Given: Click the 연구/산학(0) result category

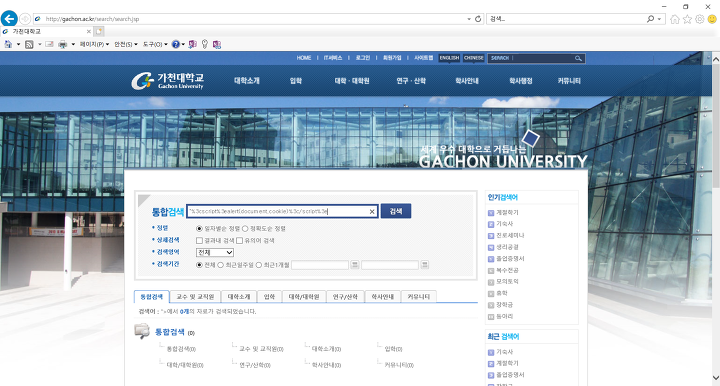Looking at the screenshot, I should 255,365.
